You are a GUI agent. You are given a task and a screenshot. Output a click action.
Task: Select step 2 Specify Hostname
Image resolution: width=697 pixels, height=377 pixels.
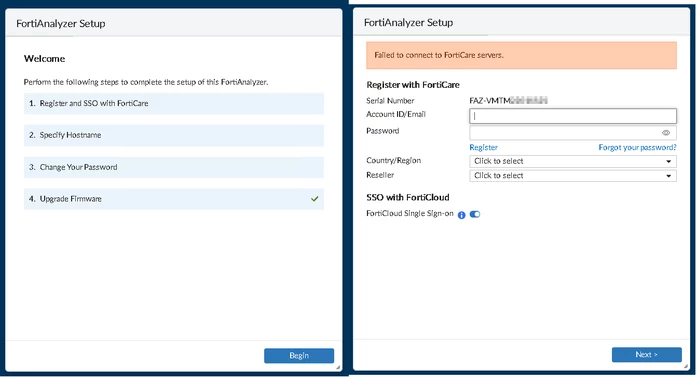click(x=174, y=135)
